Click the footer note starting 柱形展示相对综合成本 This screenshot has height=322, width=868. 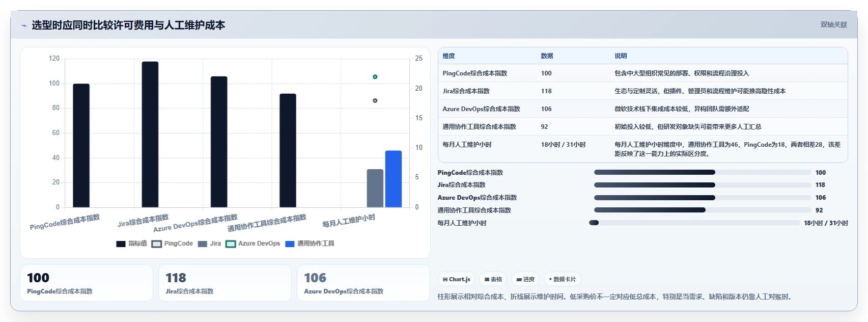616,297
